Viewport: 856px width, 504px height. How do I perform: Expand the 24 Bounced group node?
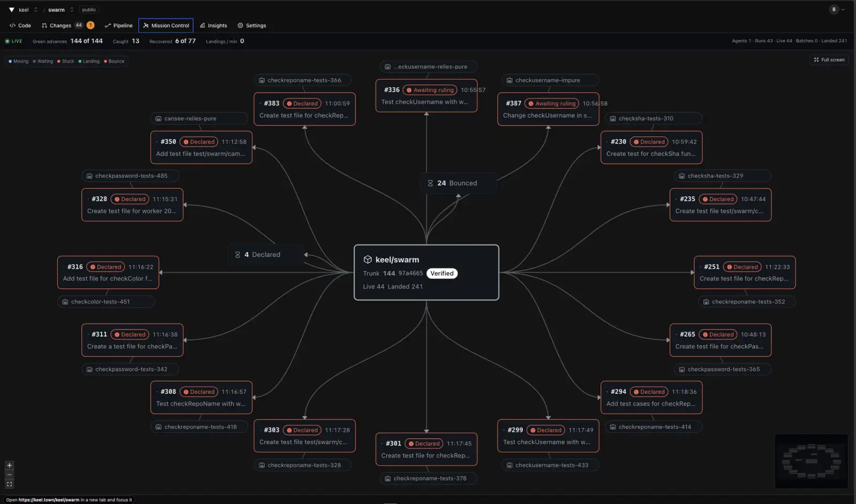(458, 183)
